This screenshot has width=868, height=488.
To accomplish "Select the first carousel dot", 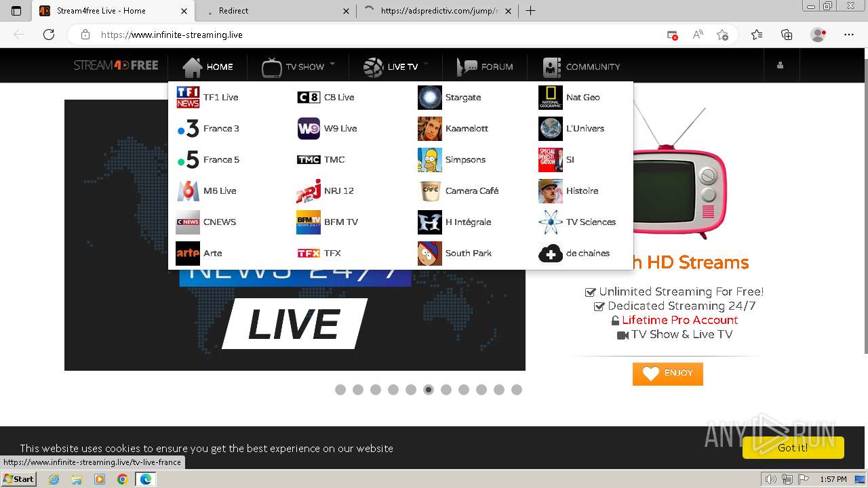I will click(x=340, y=390).
